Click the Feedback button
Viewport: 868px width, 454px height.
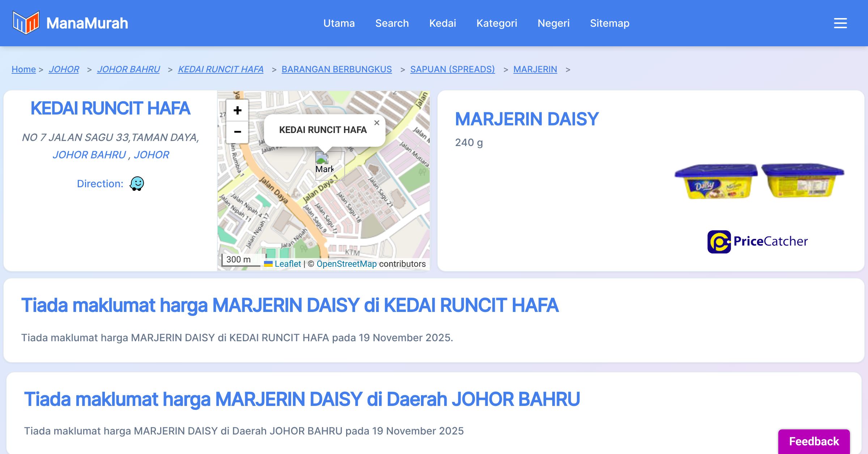tap(814, 441)
